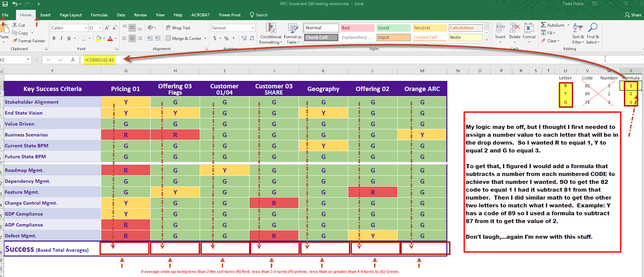Toggle middle vertical alignment
This screenshot has width=644, height=277.
tap(132, 28)
